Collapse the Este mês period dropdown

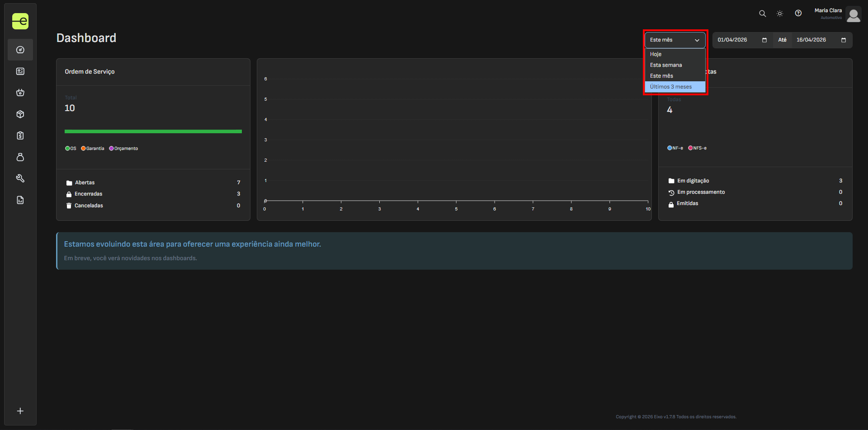675,40
